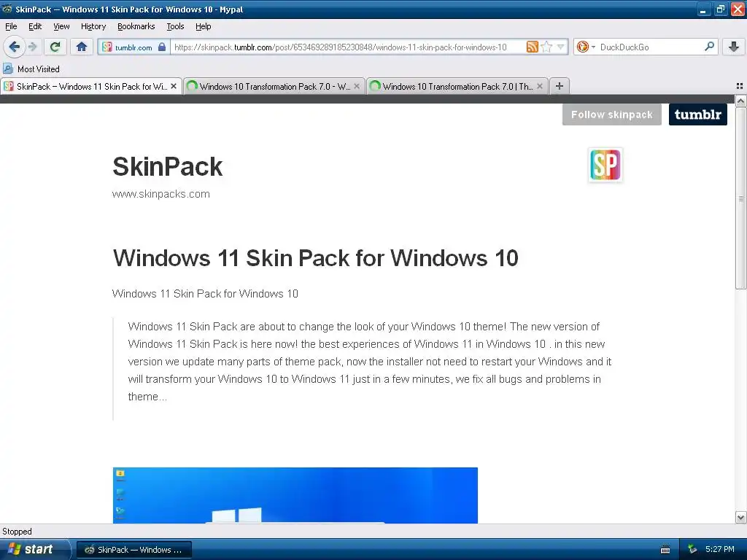Image resolution: width=747 pixels, height=560 pixels.
Task: Click in the DuckDuckGo search field
Action: [650, 47]
